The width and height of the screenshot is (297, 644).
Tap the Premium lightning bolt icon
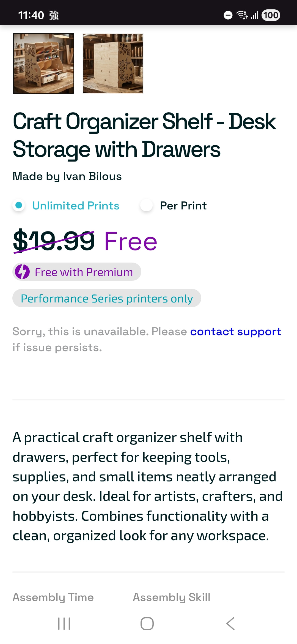click(22, 272)
